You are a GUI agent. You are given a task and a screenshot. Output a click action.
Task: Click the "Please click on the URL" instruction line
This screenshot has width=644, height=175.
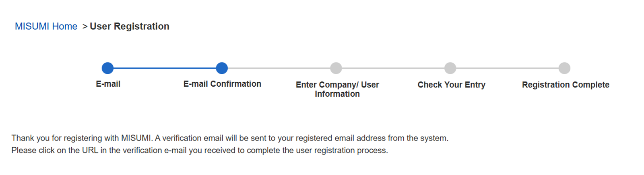tap(200, 151)
